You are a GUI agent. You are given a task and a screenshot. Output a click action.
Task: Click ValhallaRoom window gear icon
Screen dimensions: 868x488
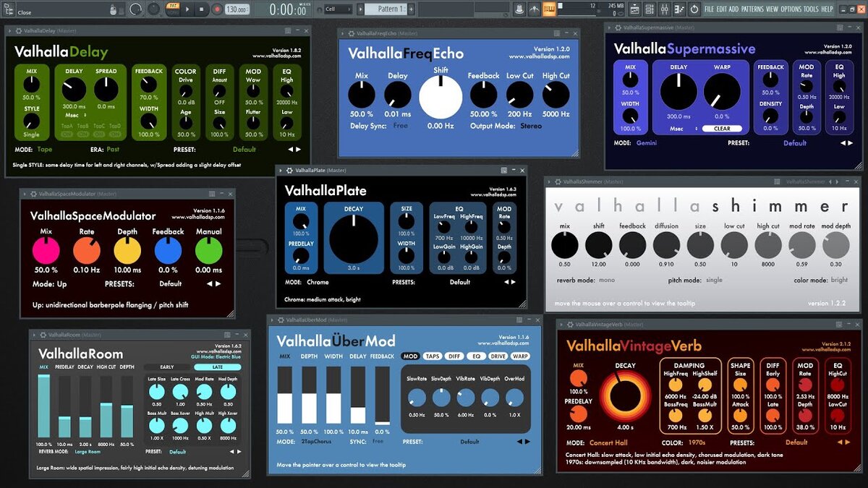[x=43, y=335]
